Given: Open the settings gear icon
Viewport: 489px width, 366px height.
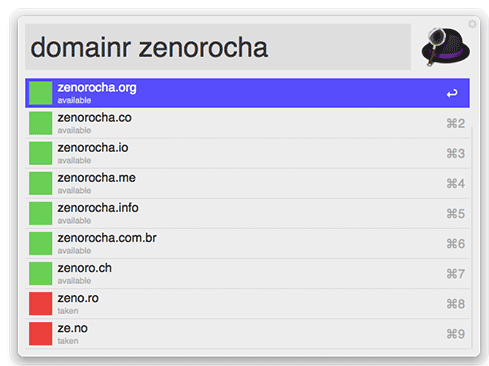Looking at the screenshot, I should point(472,24).
